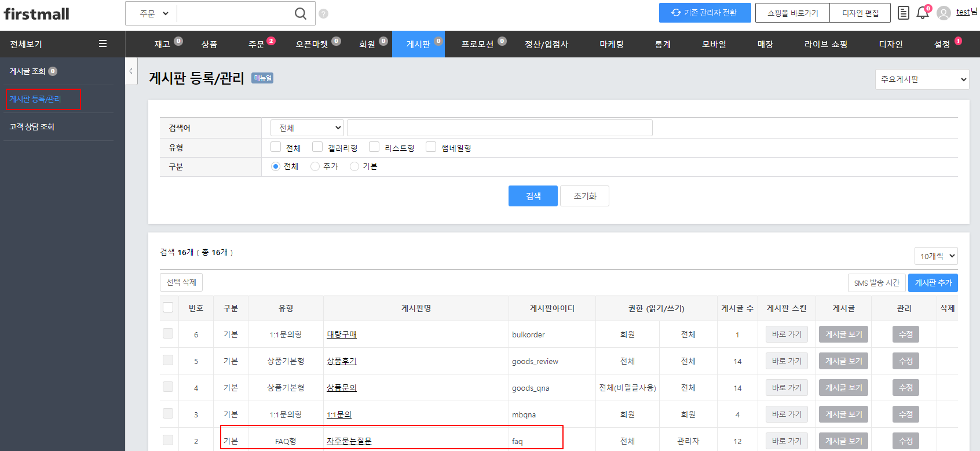Image resolution: width=980 pixels, height=451 pixels.
Task: Click the 게시판 추가 button
Action: (933, 283)
